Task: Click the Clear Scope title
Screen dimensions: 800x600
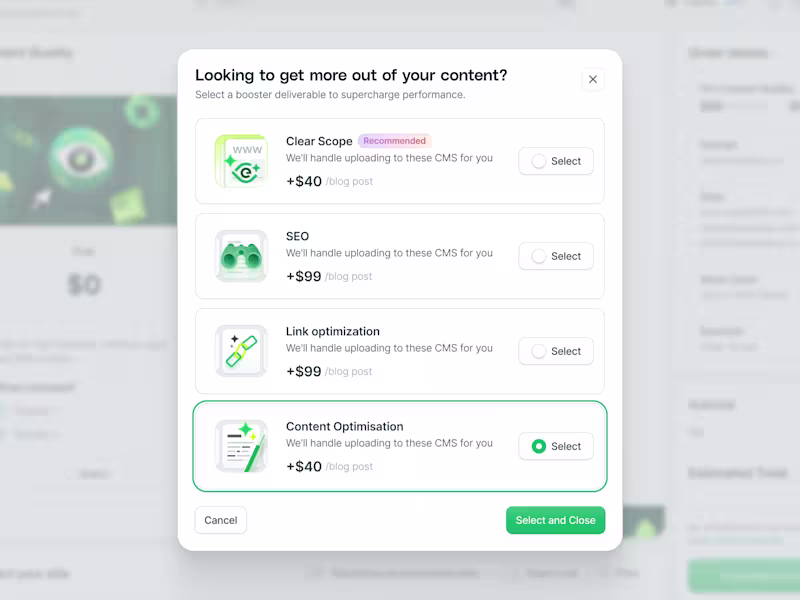Action: point(319,141)
